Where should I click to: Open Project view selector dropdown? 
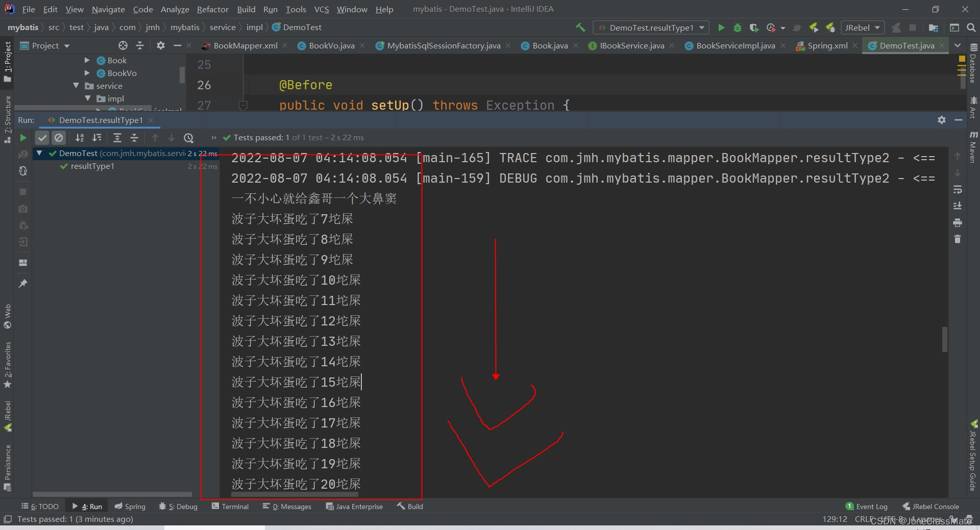pos(45,46)
